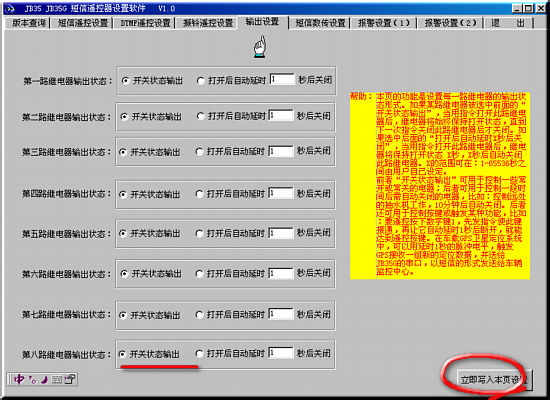Viewport: 550px width, 400px height.
Task: Click the application logo icon in the title bar
Action: click(11, 8)
